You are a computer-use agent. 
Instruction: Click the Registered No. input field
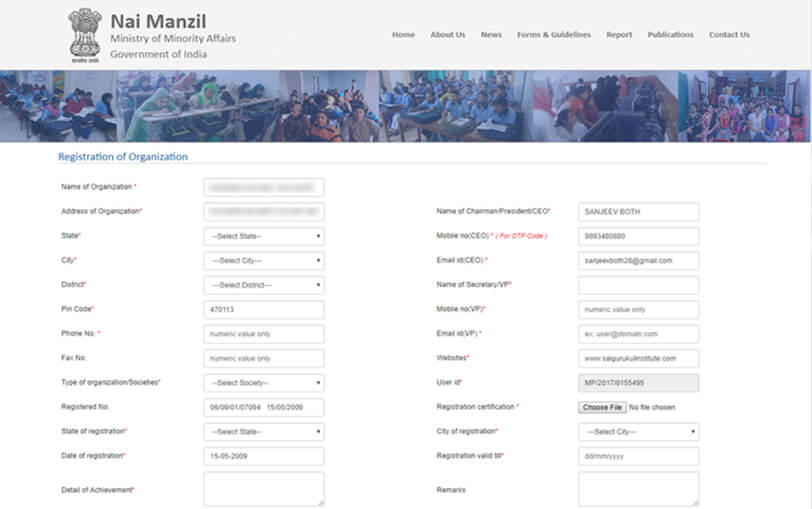264,408
